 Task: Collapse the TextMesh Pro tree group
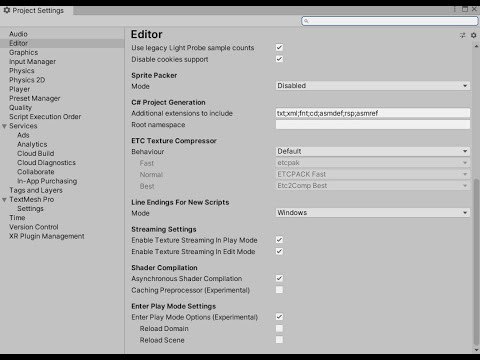click(4, 200)
